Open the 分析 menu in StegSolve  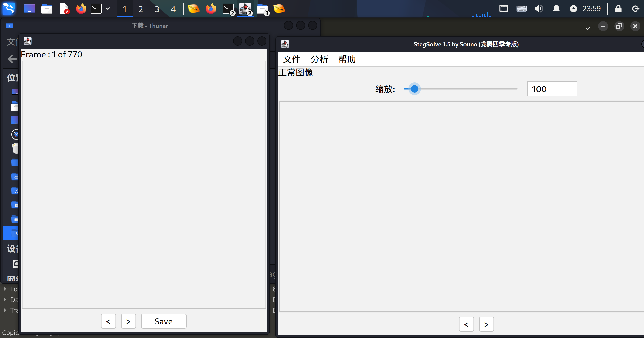[x=319, y=59]
